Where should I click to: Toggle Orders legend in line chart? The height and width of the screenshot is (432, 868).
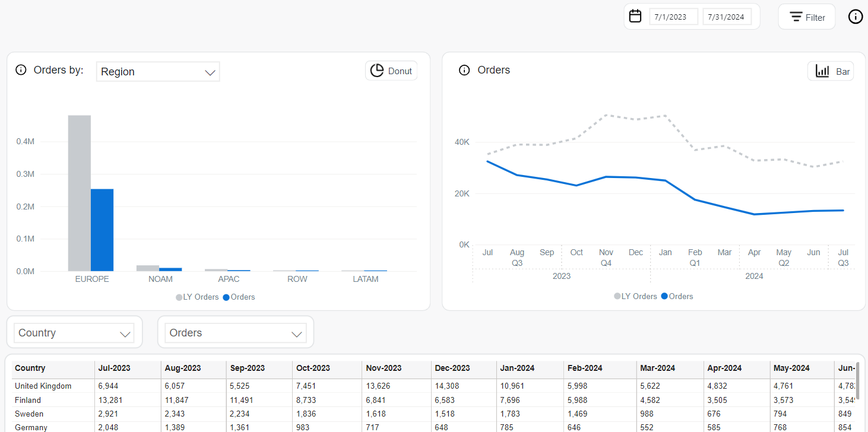point(677,296)
